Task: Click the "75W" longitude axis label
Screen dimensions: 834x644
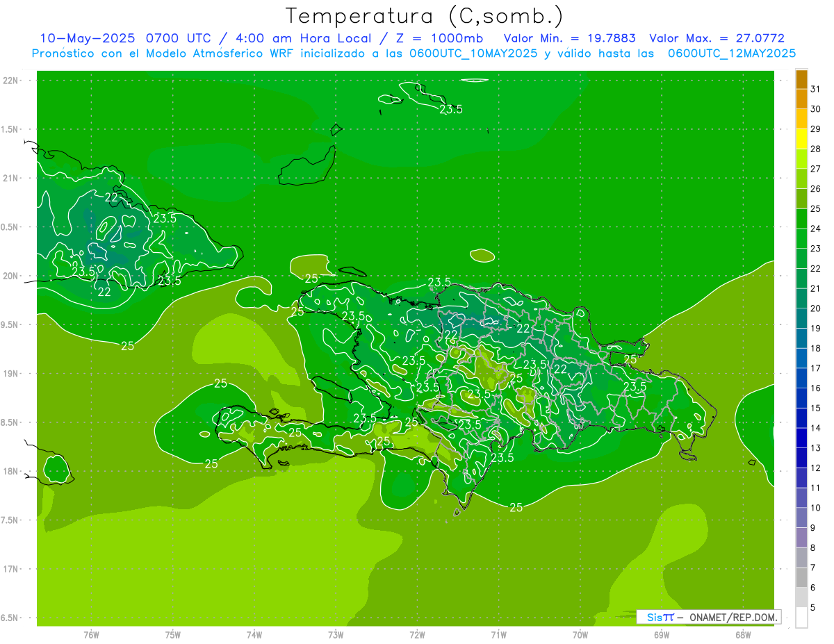Action: pyautogui.click(x=173, y=635)
